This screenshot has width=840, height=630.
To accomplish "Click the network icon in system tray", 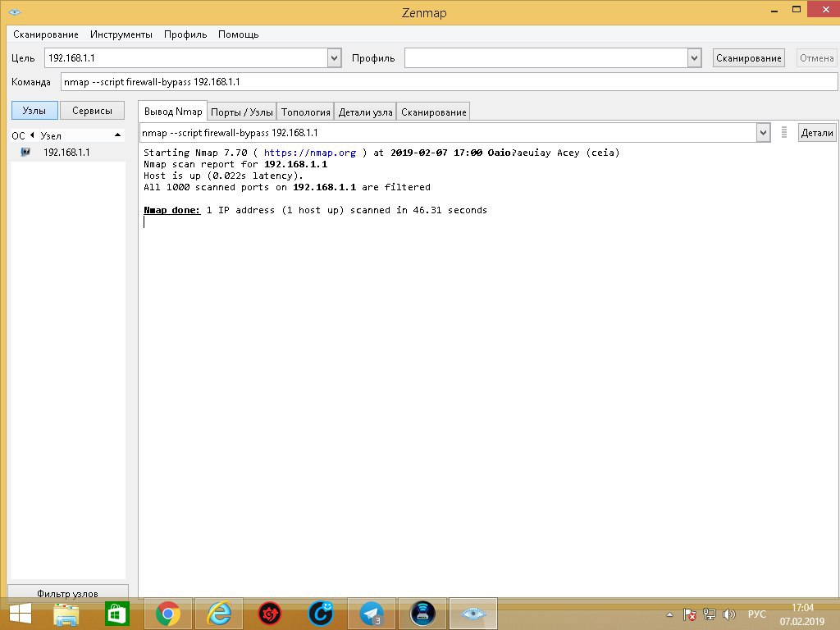I will (710, 614).
